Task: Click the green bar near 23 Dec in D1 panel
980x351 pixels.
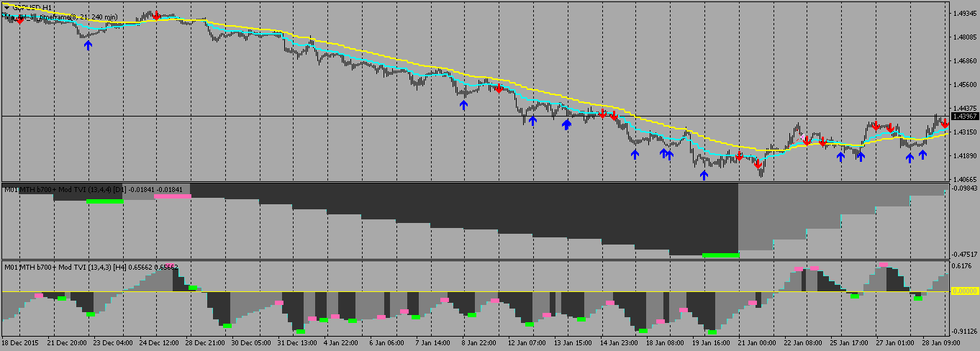Action: (x=105, y=201)
